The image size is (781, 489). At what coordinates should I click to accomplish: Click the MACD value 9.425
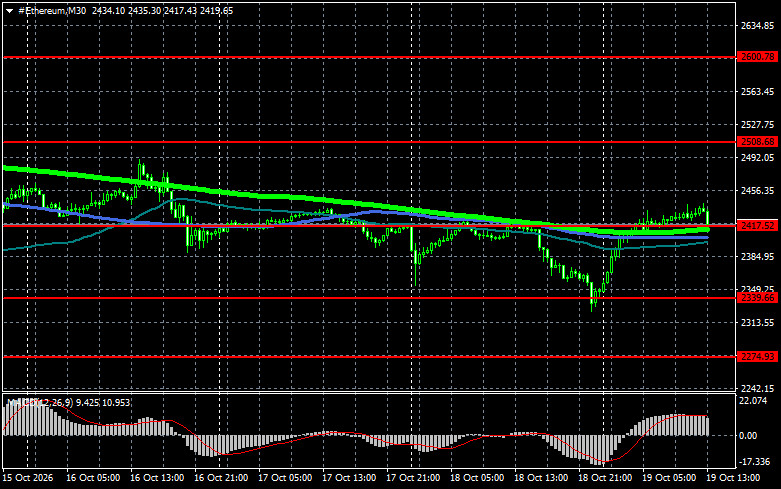[x=88, y=402]
